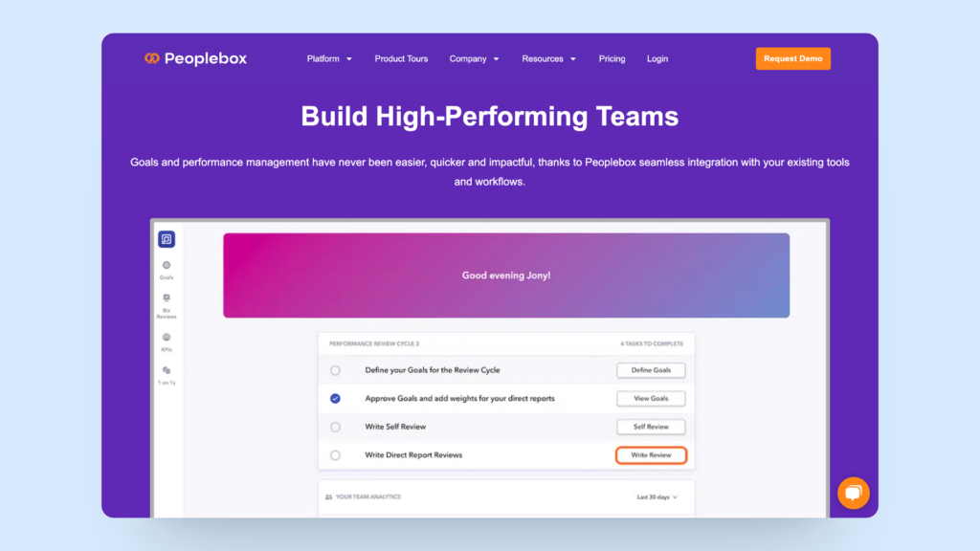Uncheck the Approve Goals completed task
This screenshot has width=980, height=551.
click(336, 398)
